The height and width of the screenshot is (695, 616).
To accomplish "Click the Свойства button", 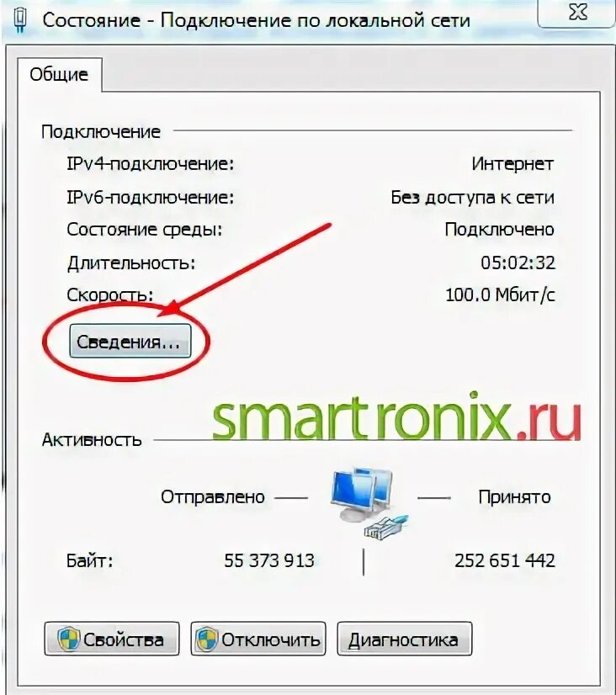I will coord(112,639).
